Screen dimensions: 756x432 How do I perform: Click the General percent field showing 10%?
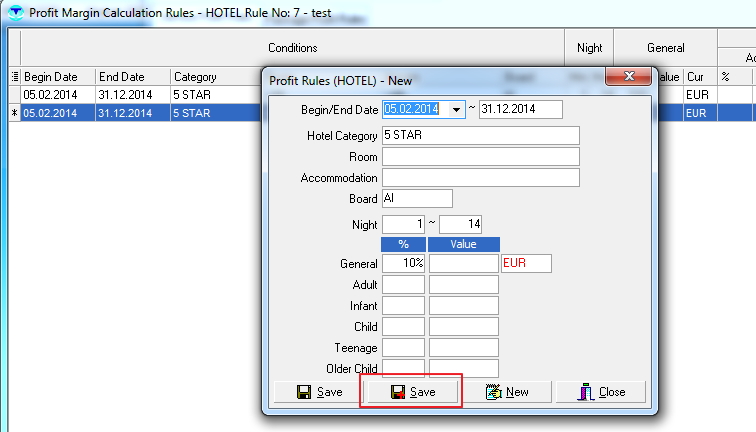403,263
